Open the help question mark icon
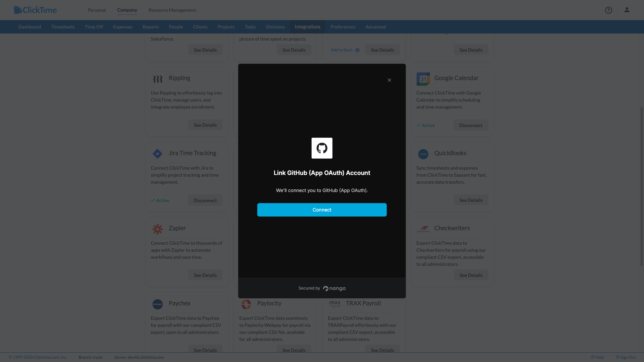The image size is (644, 362). 608,10
